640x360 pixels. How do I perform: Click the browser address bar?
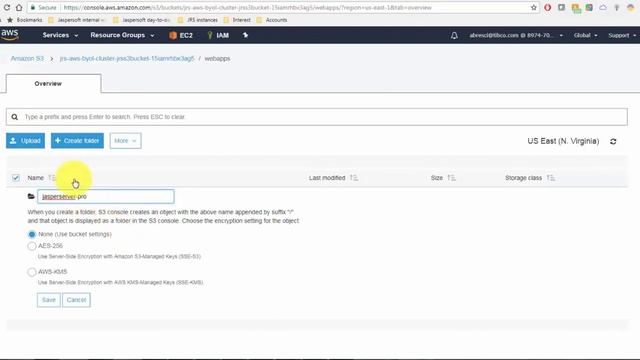click(282, 7)
